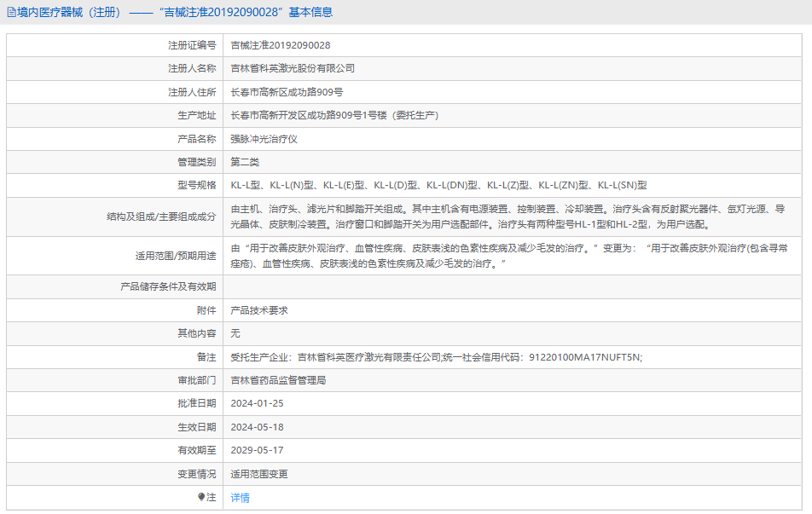Click the document icon in page header
The height and width of the screenshot is (514, 812).
[11, 13]
